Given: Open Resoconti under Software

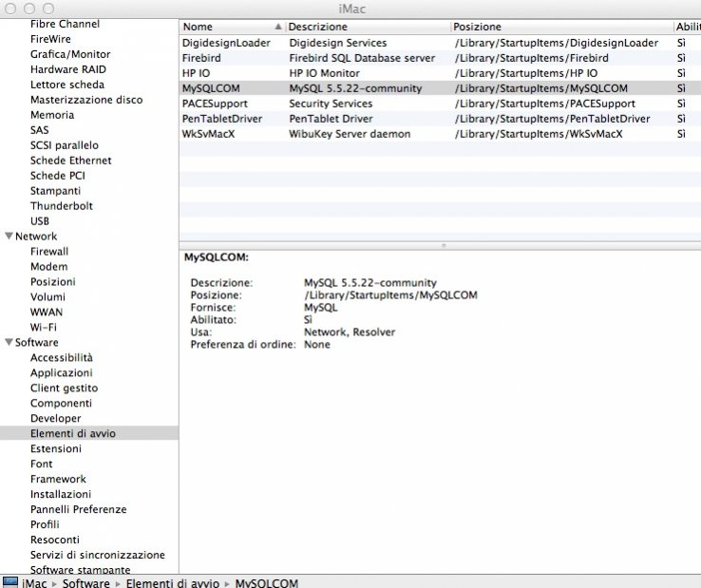Looking at the screenshot, I should [x=54, y=540].
